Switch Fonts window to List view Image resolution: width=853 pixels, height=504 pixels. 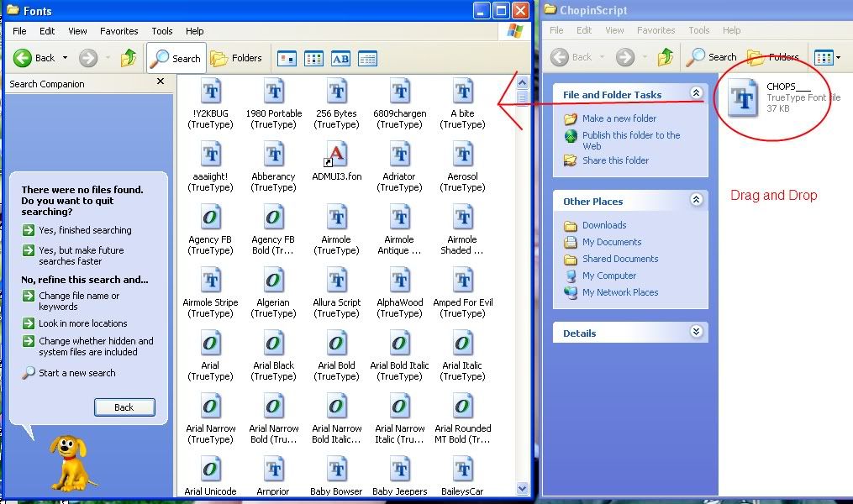314,58
